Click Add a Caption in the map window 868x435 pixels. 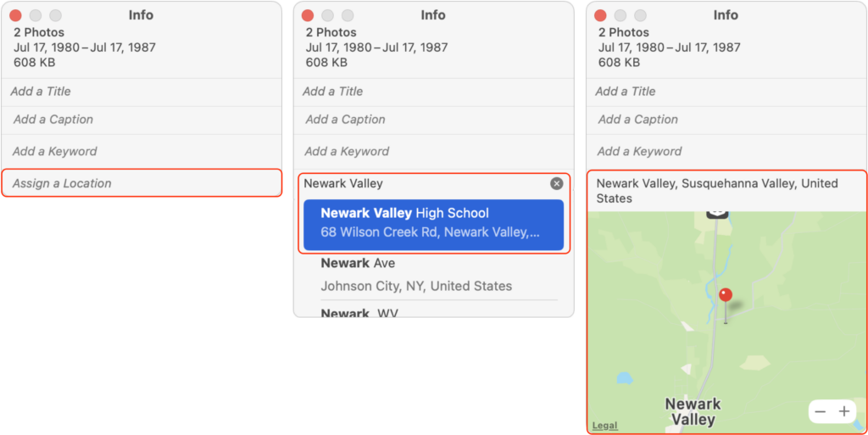click(x=726, y=120)
